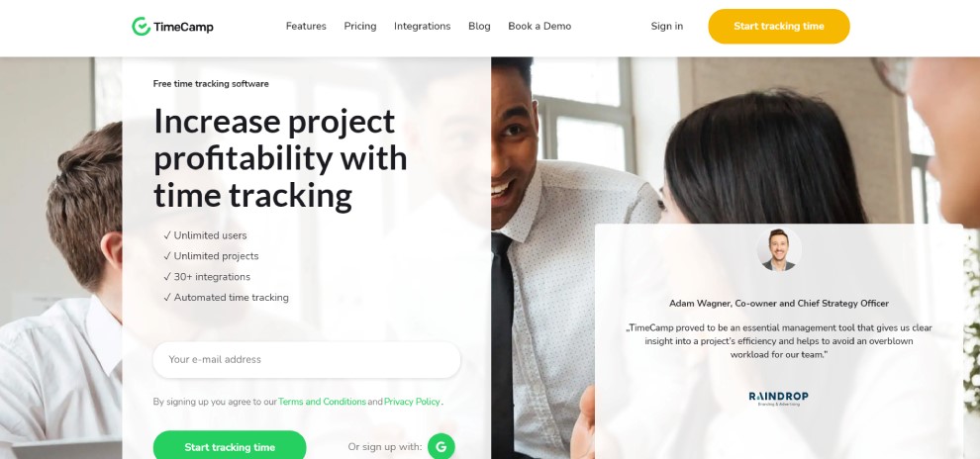
Task: Click the testimonial quote text
Action: (779, 341)
